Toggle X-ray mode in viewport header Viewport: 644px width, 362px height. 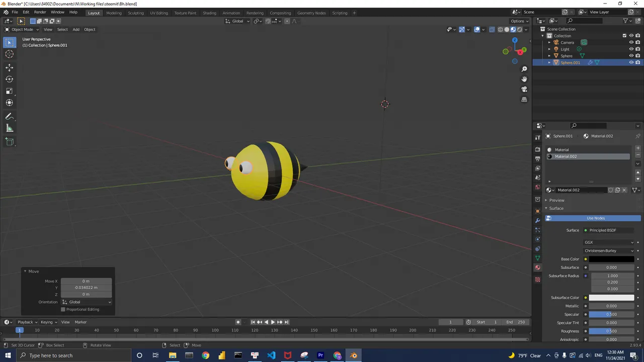(x=492, y=29)
